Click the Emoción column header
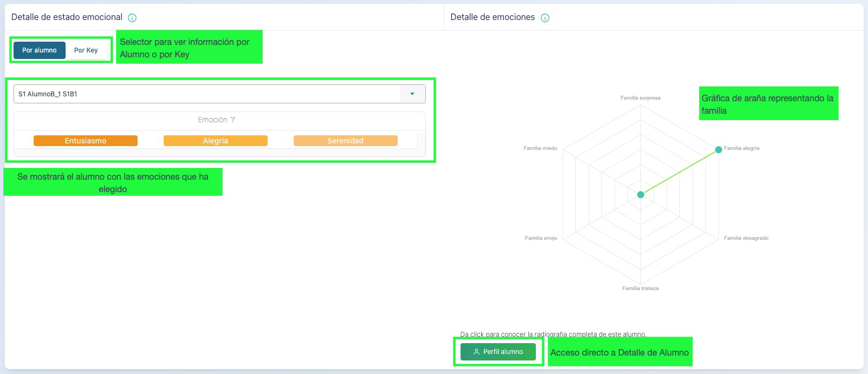Image resolution: width=868 pixels, height=374 pixels. [212, 120]
